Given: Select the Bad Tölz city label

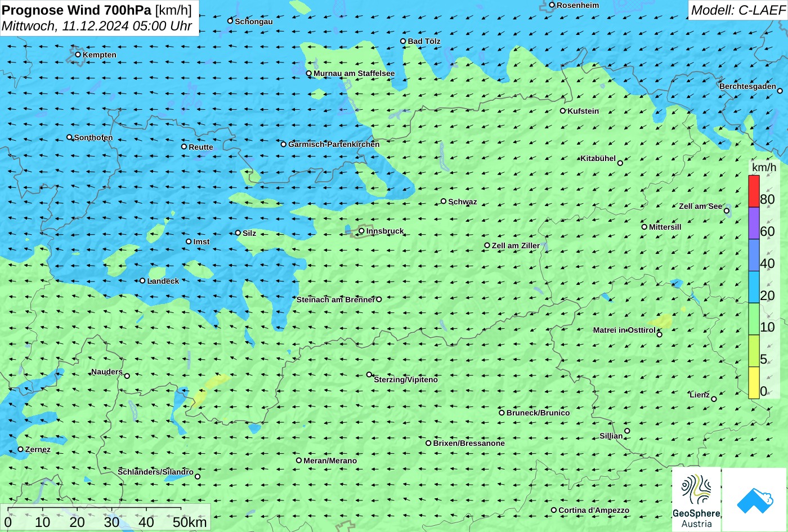Looking at the screenshot, I should coord(424,41).
